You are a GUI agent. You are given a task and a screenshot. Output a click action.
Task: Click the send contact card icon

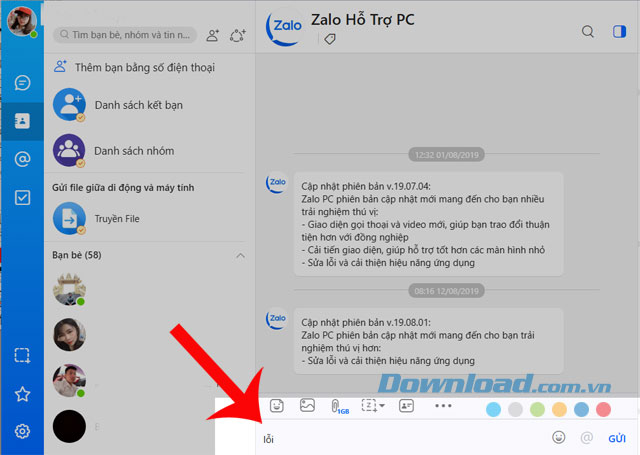tap(406, 406)
